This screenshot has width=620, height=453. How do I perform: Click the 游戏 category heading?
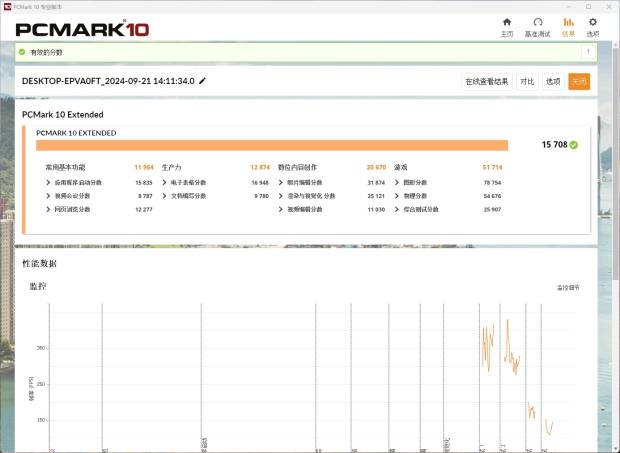tap(401, 168)
